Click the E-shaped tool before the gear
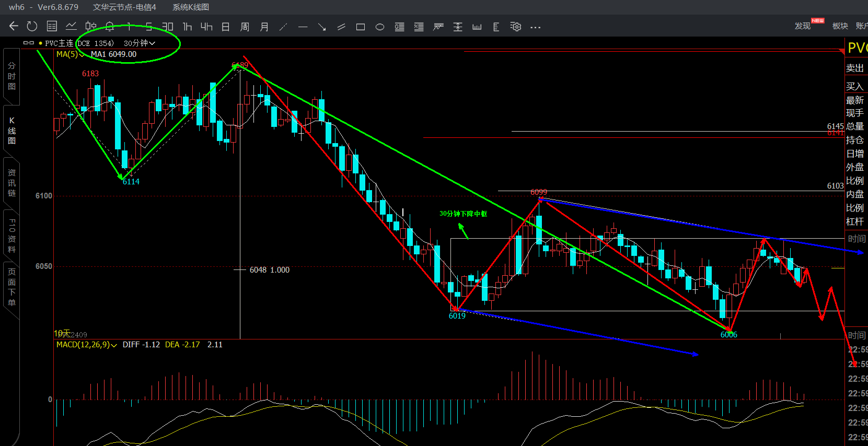Screen dimensions: 868x446 (496, 27)
